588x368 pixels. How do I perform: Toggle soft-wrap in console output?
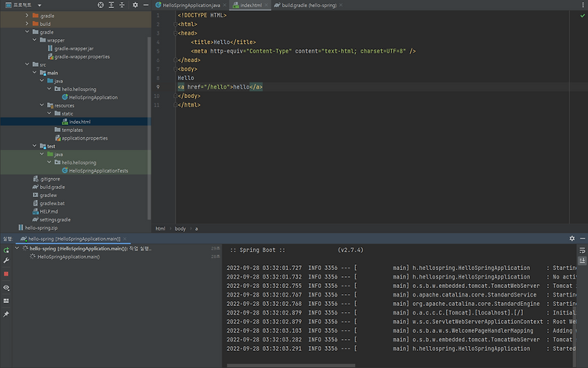coord(582,250)
